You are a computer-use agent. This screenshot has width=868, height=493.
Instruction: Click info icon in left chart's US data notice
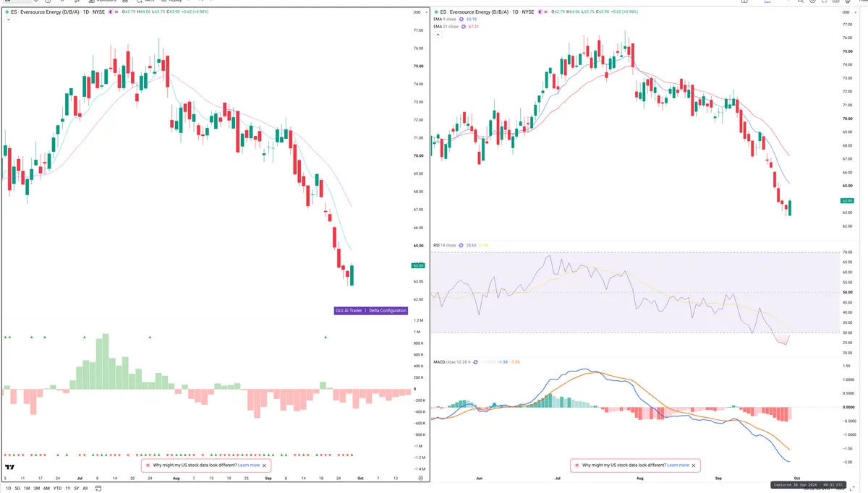[148, 466]
